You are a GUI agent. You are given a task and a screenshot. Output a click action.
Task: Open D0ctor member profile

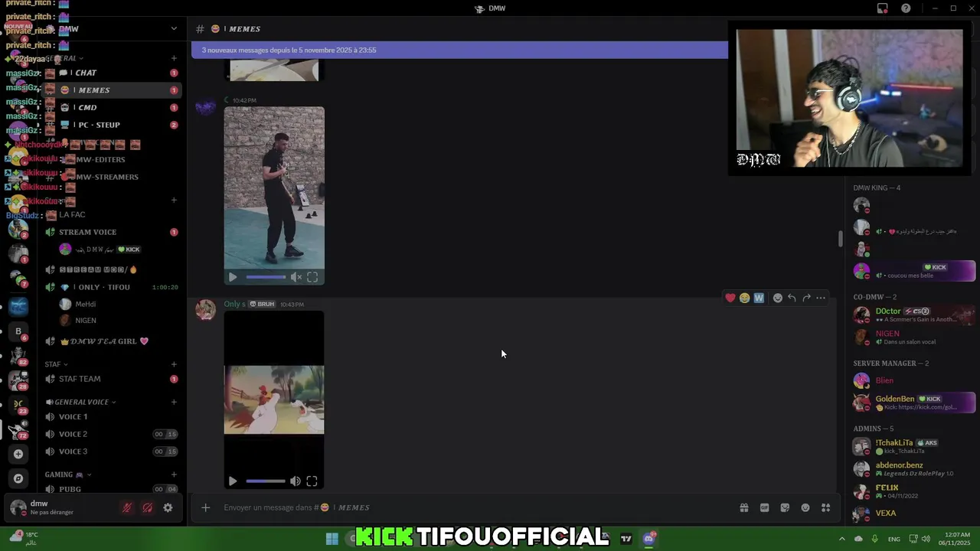pos(913,315)
